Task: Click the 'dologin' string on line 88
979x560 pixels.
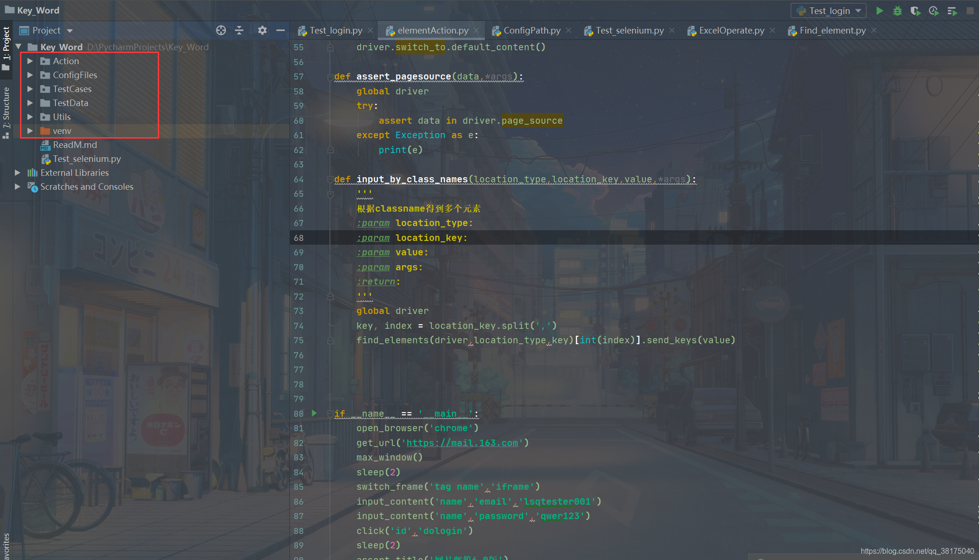Action: point(443,531)
